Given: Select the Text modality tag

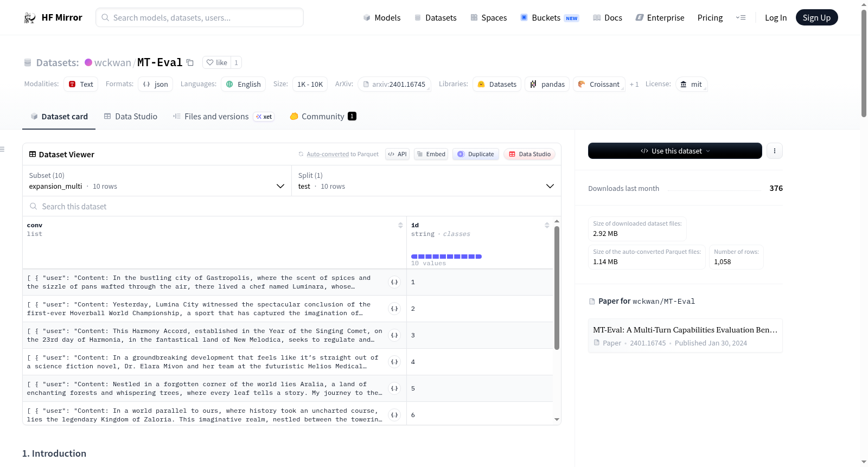Looking at the screenshot, I should tap(81, 84).
